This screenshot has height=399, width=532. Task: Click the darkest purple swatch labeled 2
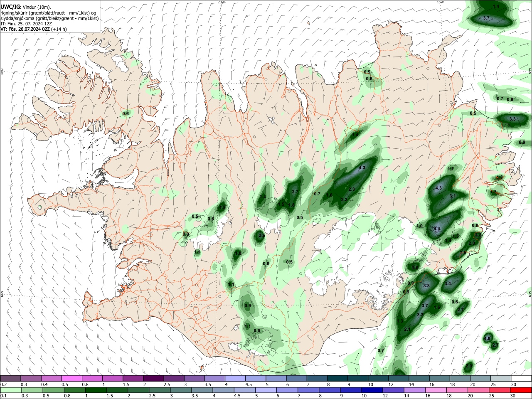click(x=153, y=378)
